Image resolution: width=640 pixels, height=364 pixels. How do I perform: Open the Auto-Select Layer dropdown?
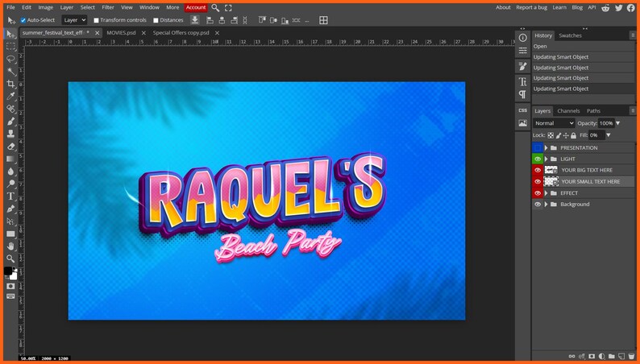(x=74, y=20)
